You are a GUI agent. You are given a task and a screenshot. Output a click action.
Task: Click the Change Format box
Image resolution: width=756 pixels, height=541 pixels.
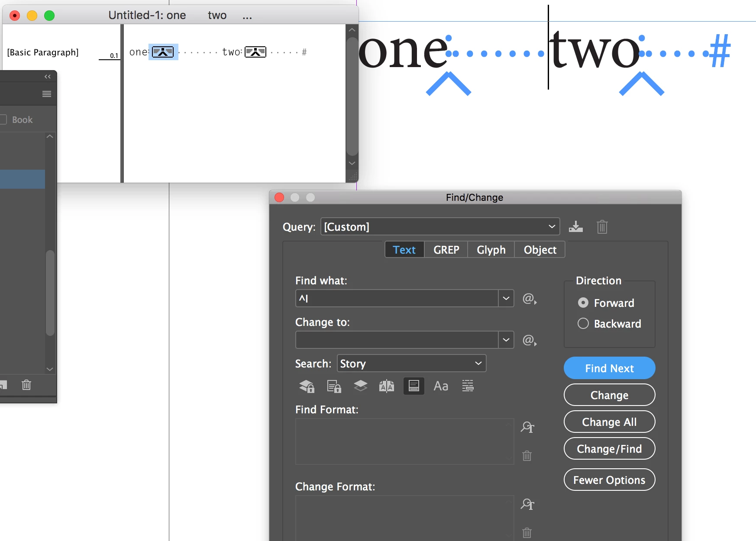[404, 518]
